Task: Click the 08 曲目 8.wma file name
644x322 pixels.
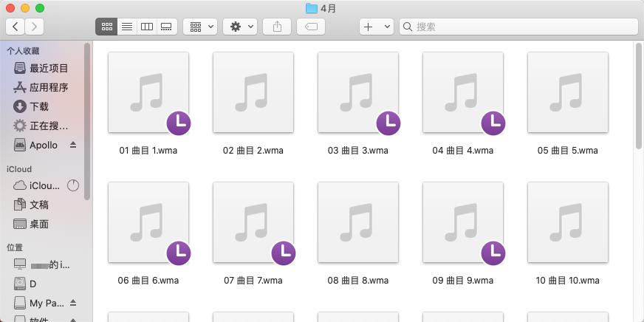Action: [358, 281]
